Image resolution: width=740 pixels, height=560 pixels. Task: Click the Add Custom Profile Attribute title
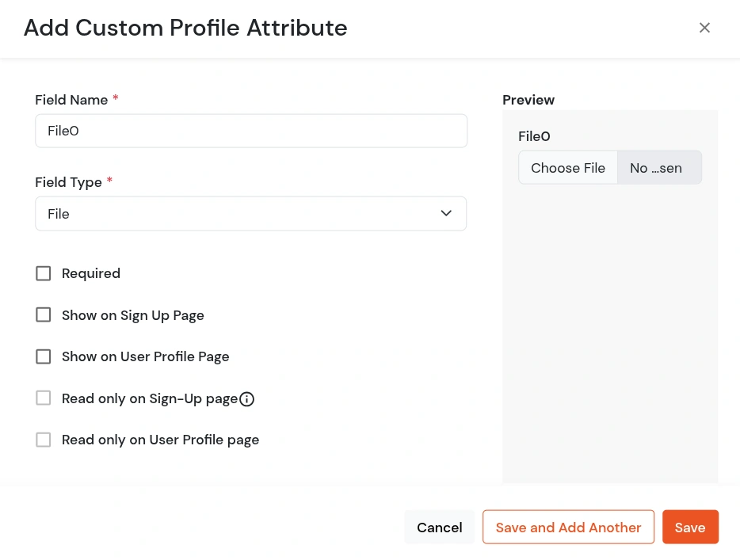[185, 28]
